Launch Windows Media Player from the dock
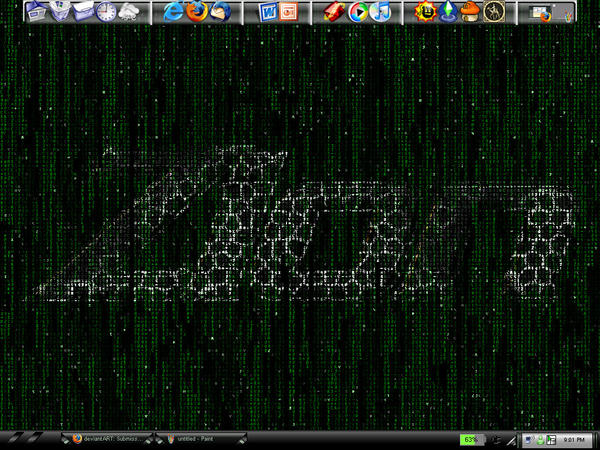 pyautogui.click(x=358, y=12)
